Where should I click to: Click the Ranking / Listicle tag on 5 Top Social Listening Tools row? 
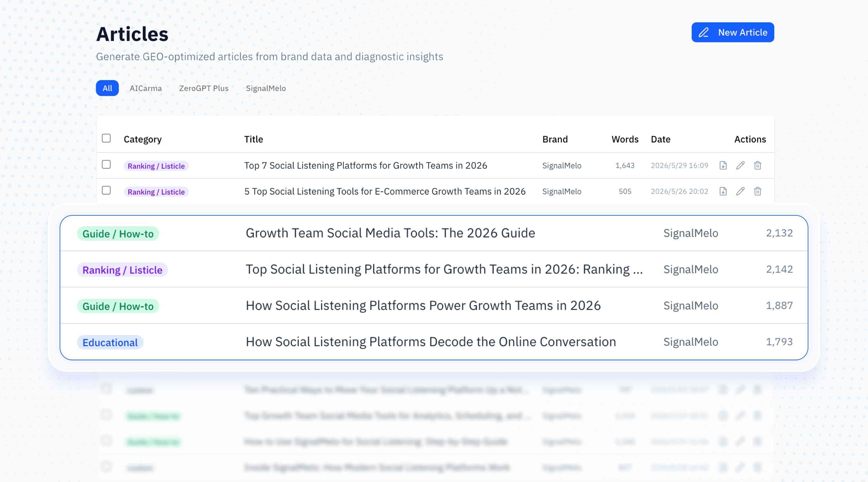[156, 192]
